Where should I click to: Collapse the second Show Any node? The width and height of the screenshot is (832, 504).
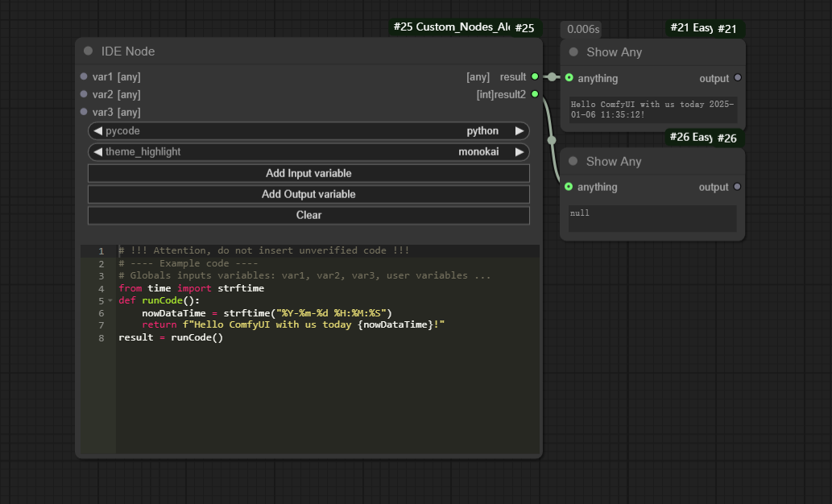pyautogui.click(x=573, y=161)
